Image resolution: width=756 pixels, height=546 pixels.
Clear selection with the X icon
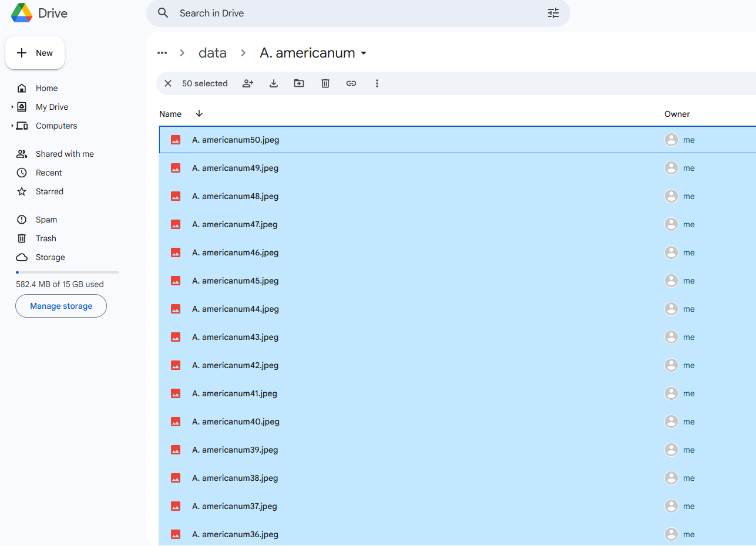pos(168,83)
